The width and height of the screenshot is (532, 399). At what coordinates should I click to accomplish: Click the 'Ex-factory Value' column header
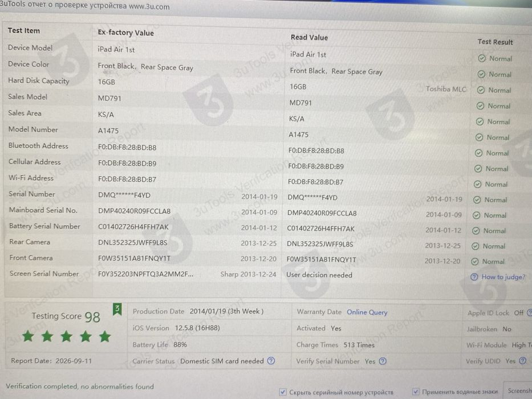click(126, 33)
